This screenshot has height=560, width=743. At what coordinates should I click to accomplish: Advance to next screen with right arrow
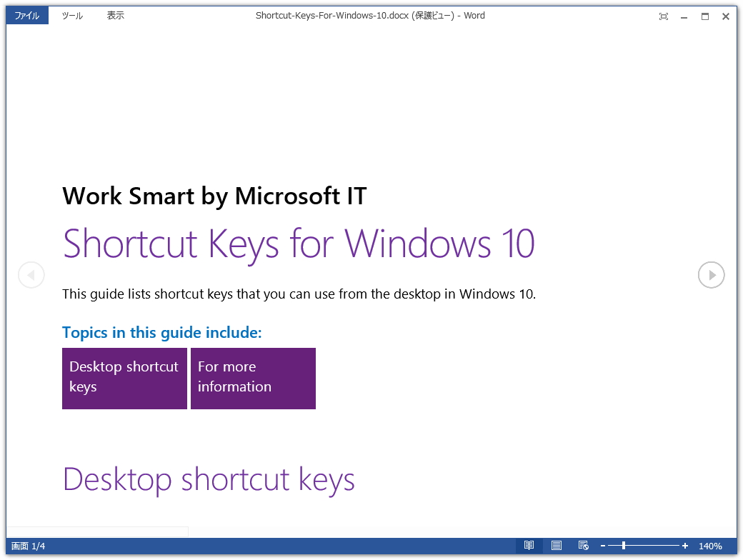tap(711, 274)
